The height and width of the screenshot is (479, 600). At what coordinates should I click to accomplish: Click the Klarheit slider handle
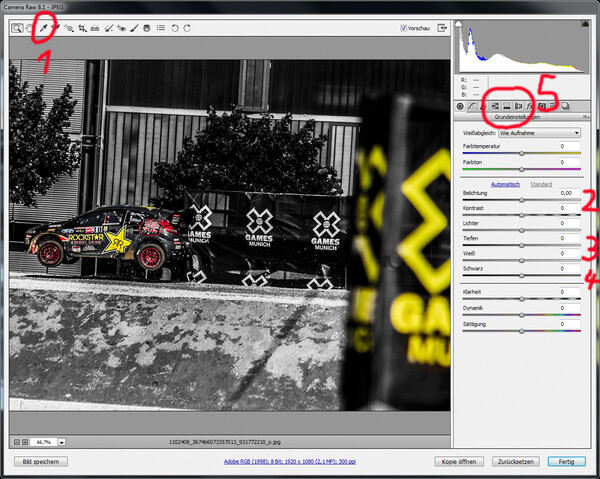522,299
